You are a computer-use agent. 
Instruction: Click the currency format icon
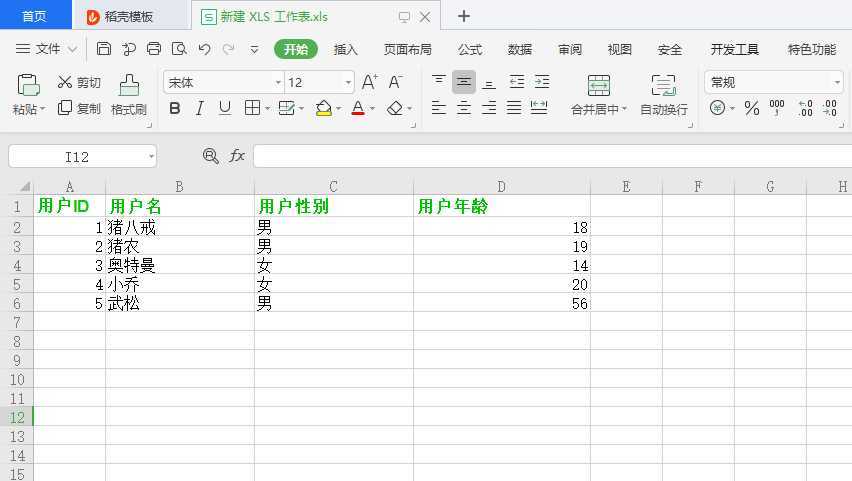pos(717,108)
